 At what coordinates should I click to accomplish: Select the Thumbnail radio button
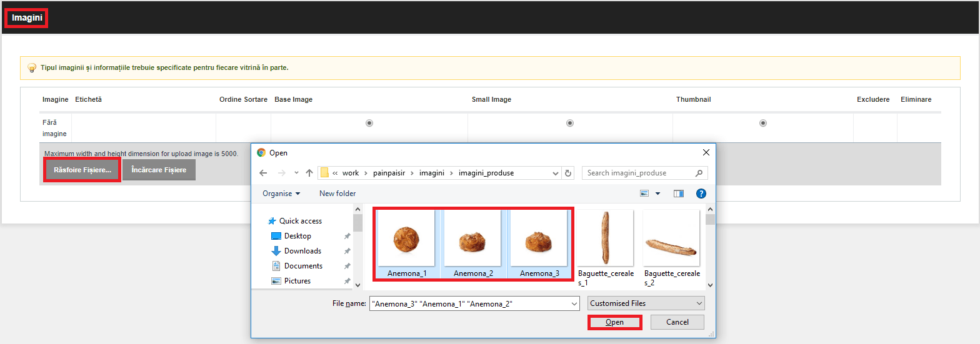click(763, 123)
